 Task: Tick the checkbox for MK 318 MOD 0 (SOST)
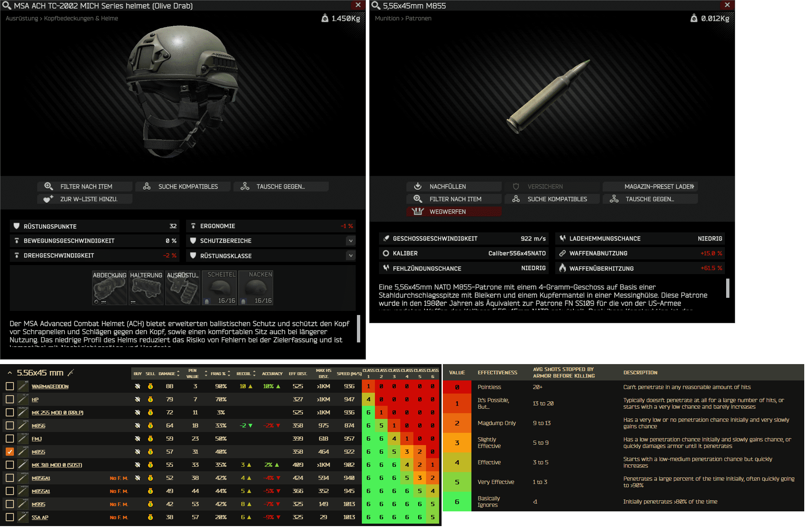(x=10, y=465)
